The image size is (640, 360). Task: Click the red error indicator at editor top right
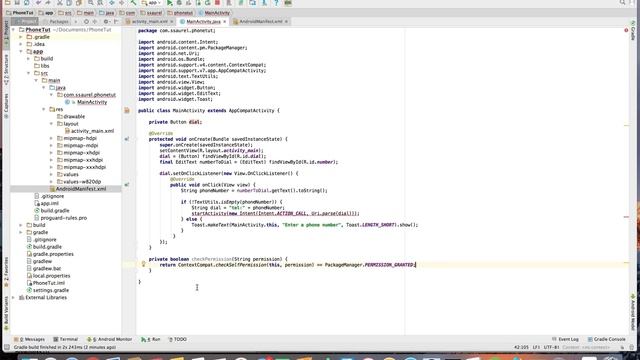[x=626, y=30]
